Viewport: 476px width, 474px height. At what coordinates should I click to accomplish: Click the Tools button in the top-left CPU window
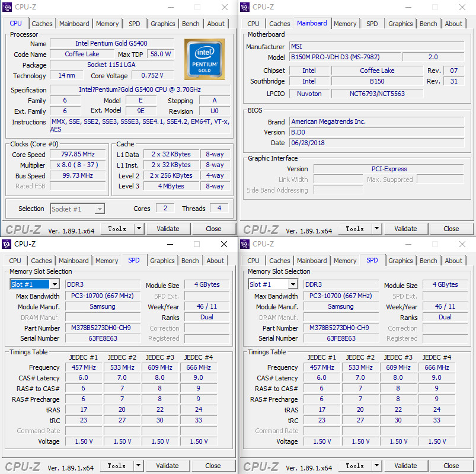click(117, 229)
